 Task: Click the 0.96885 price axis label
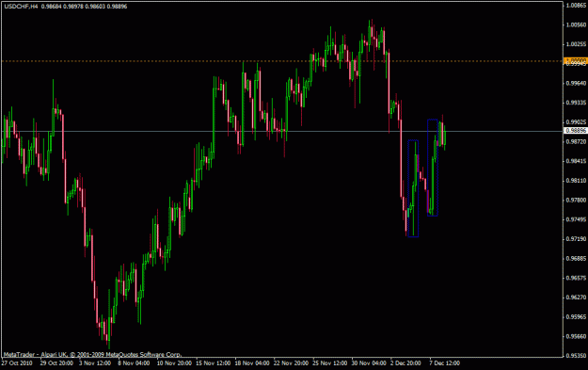point(576,259)
